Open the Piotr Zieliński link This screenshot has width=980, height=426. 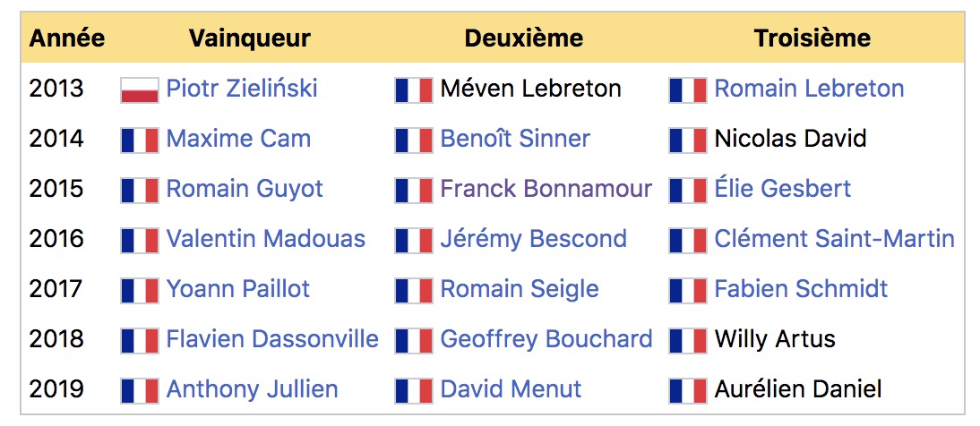[242, 89]
